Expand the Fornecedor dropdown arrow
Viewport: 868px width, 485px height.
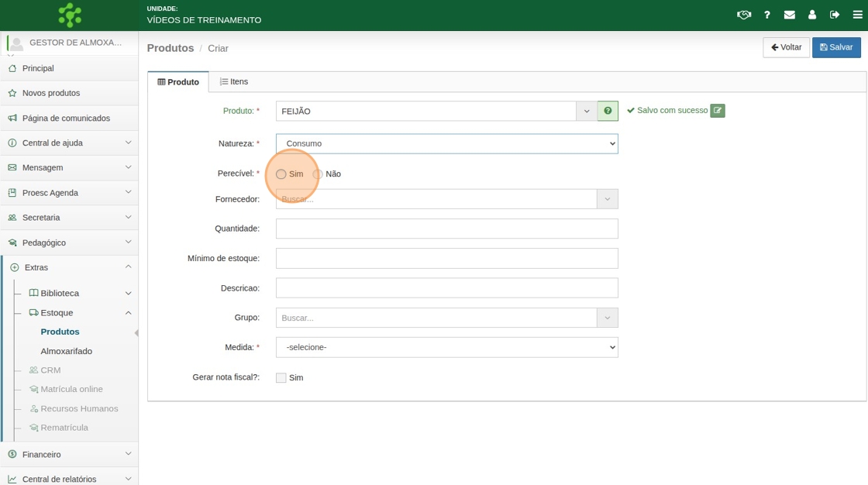tap(608, 199)
